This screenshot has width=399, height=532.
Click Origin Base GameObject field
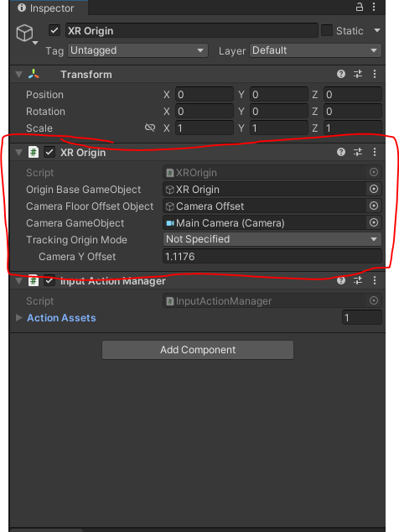[265, 189]
